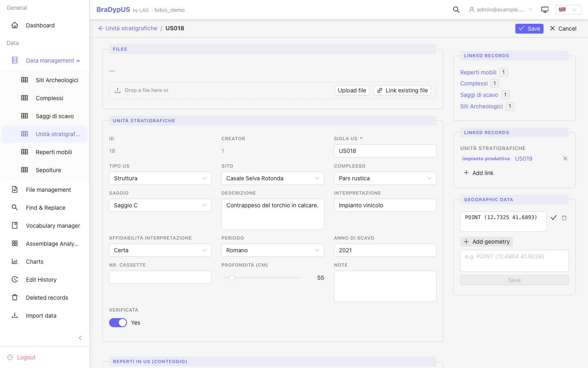Delete geometry with trash icon
Image resolution: width=588 pixels, height=368 pixels.
click(x=564, y=218)
